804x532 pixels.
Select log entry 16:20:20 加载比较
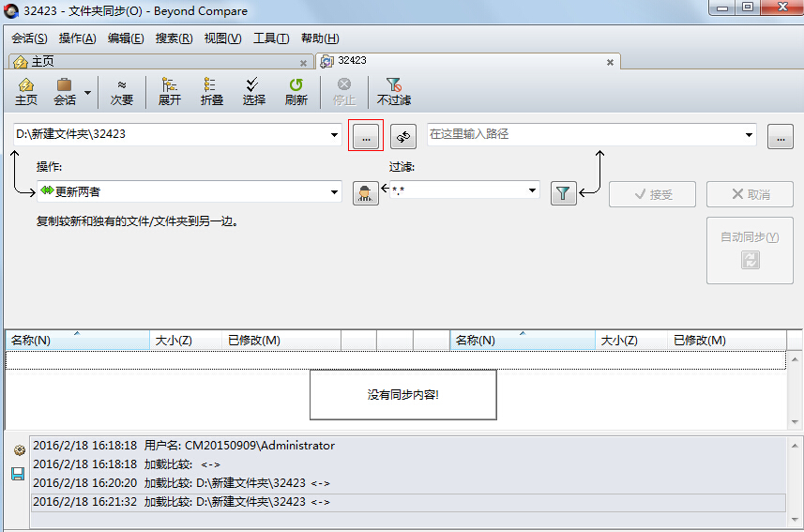(408, 483)
